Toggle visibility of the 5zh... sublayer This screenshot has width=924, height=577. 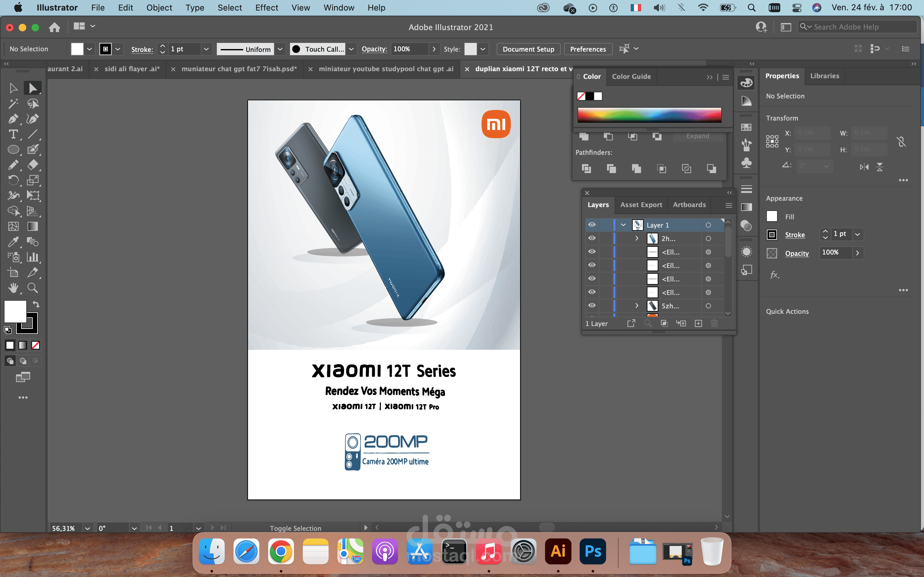pos(591,306)
